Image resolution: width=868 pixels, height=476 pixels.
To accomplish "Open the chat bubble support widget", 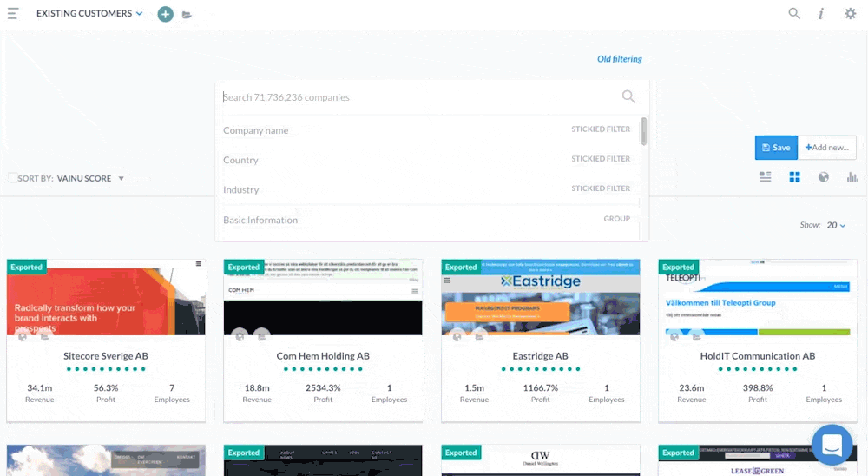I will [x=832, y=445].
